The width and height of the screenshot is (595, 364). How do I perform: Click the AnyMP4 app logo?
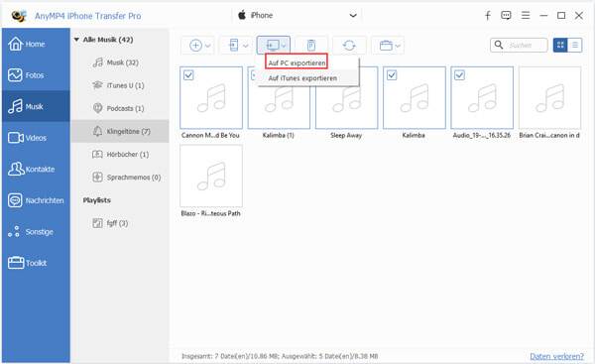19,16
